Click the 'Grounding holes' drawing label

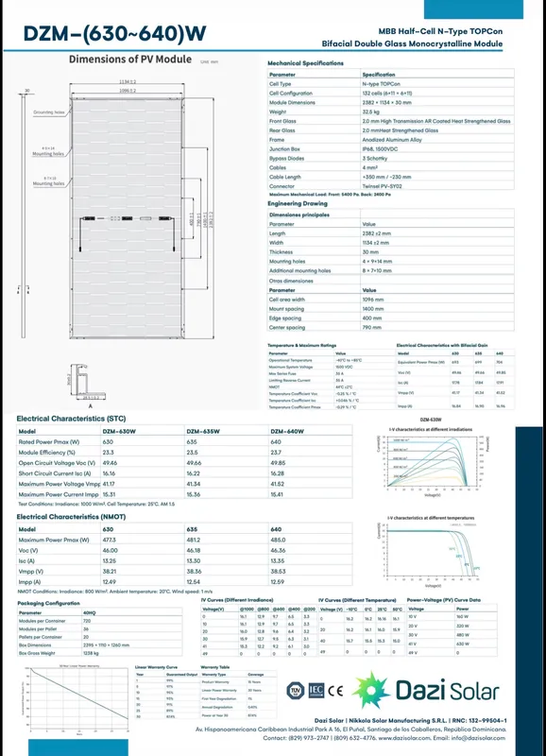(x=48, y=112)
